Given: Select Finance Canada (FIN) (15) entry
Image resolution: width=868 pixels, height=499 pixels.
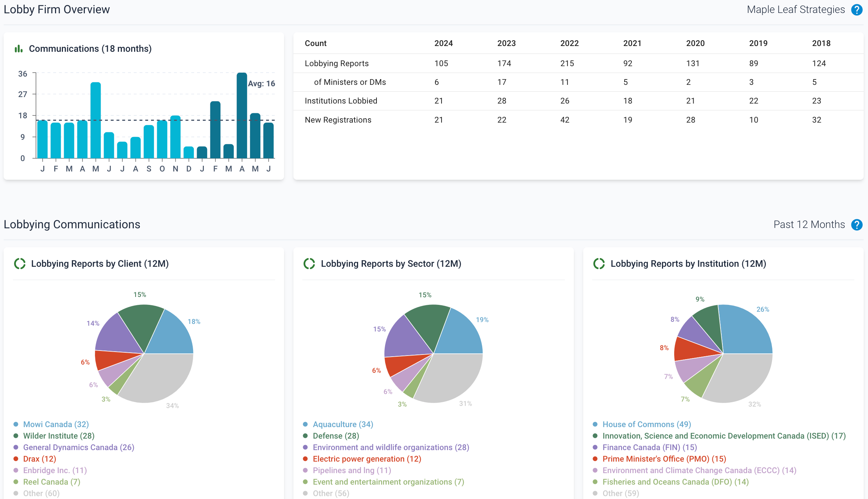Looking at the screenshot, I should click(649, 447).
